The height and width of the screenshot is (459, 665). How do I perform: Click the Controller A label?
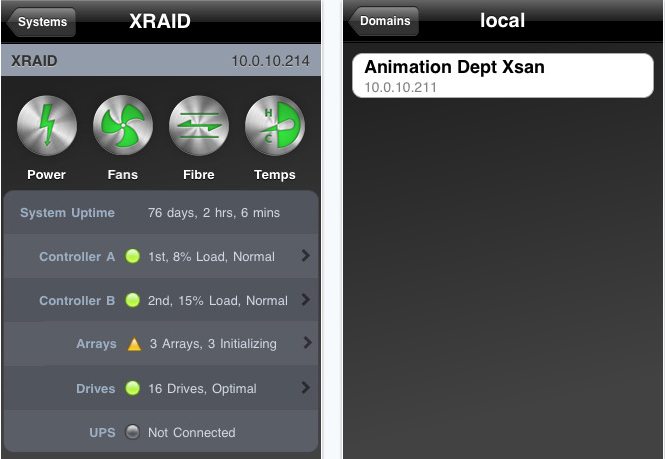[77, 257]
